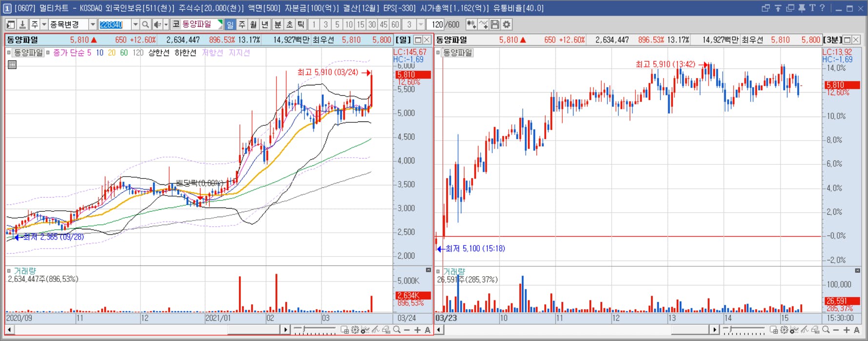Click the leftmost panel layout icon in toolbar
The height and width of the screenshot is (341, 868).
11,24
